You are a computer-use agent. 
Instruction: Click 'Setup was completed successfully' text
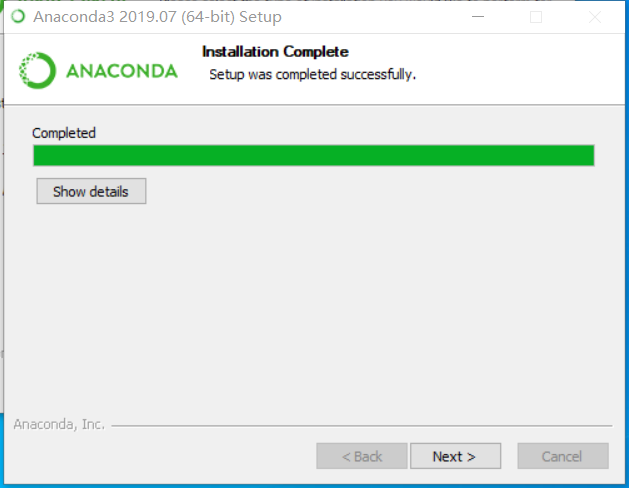pyautogui.click(x=312, y=75)
